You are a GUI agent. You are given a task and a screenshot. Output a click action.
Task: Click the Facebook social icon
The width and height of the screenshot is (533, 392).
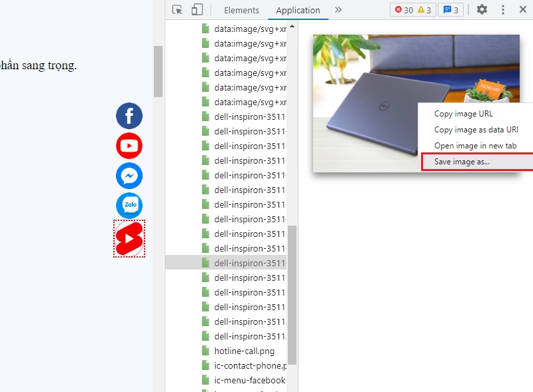(129, 116)
